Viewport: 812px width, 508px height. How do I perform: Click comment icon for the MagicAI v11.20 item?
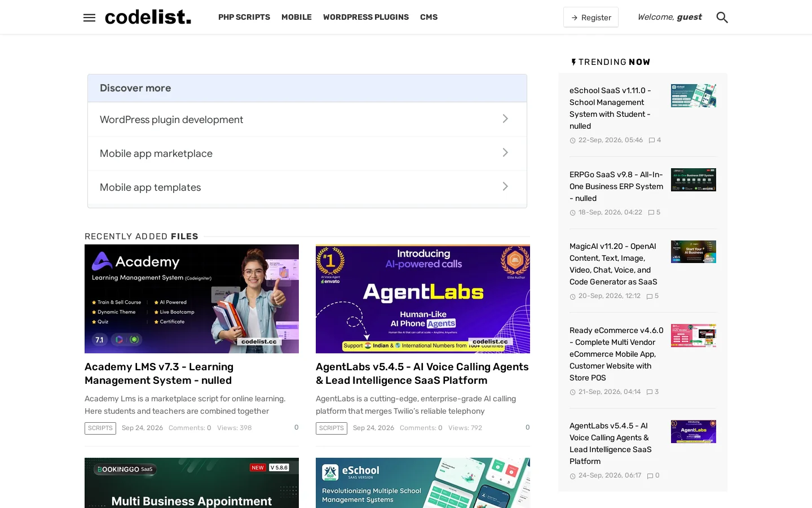pyautogui.click(x=649, y=296)
